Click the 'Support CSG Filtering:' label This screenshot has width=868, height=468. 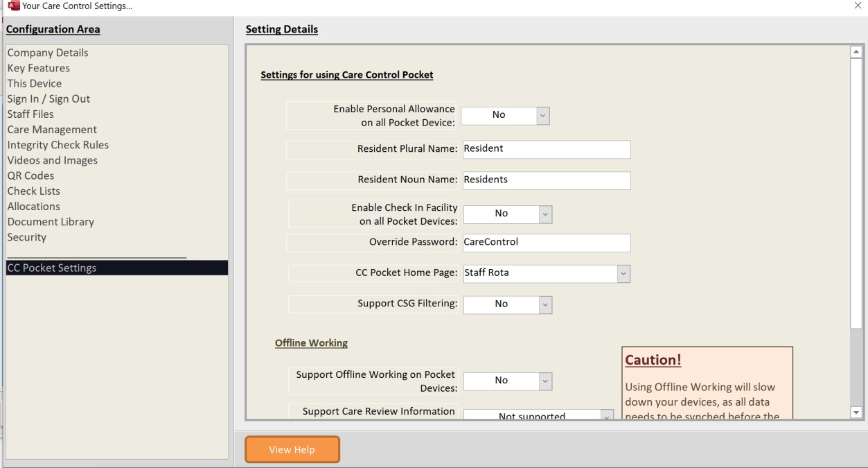[407, 304]
